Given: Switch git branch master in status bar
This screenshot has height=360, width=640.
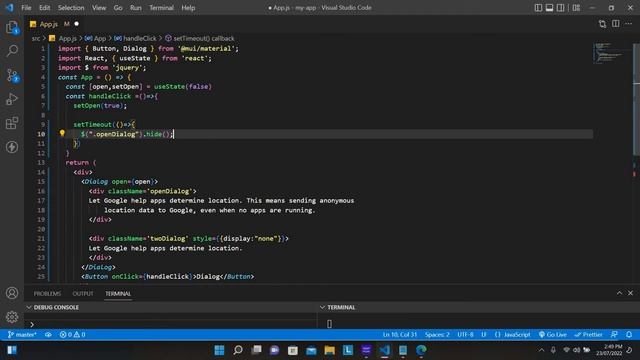Looking at the screenshot, I should (x=22, y=335).
